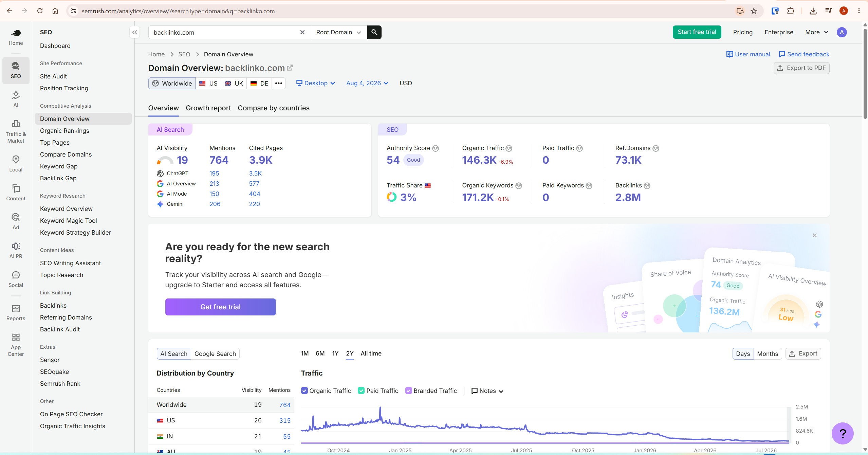Open Home in left rail
The height and width of the screenshot is (455, 868).
point(16,37)
